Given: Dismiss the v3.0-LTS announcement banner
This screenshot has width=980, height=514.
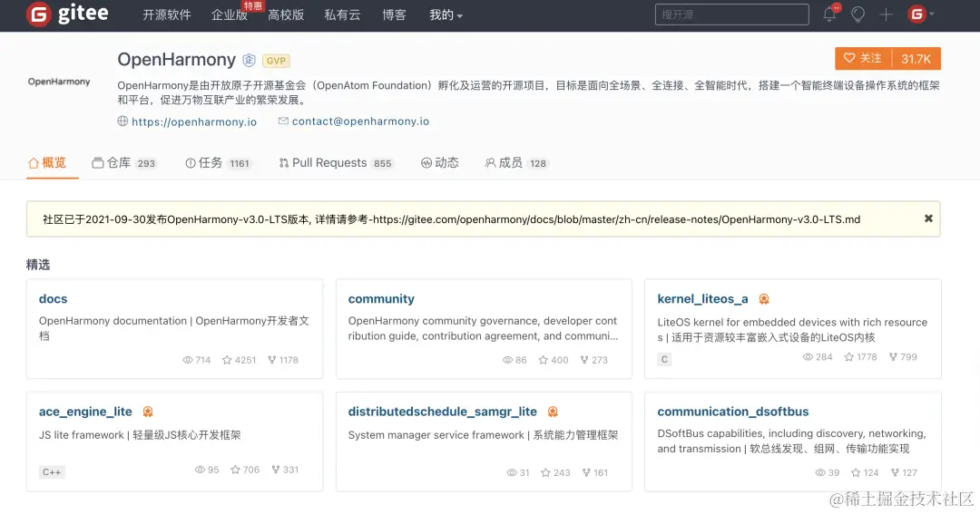Looking at the screenshot, I should click(928, 218).
